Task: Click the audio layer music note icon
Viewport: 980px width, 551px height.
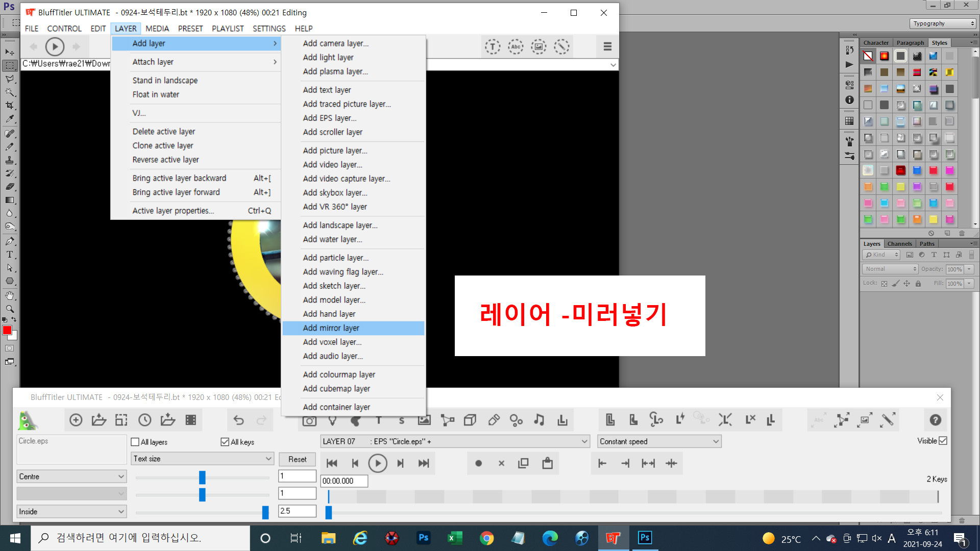Action: 539,420
